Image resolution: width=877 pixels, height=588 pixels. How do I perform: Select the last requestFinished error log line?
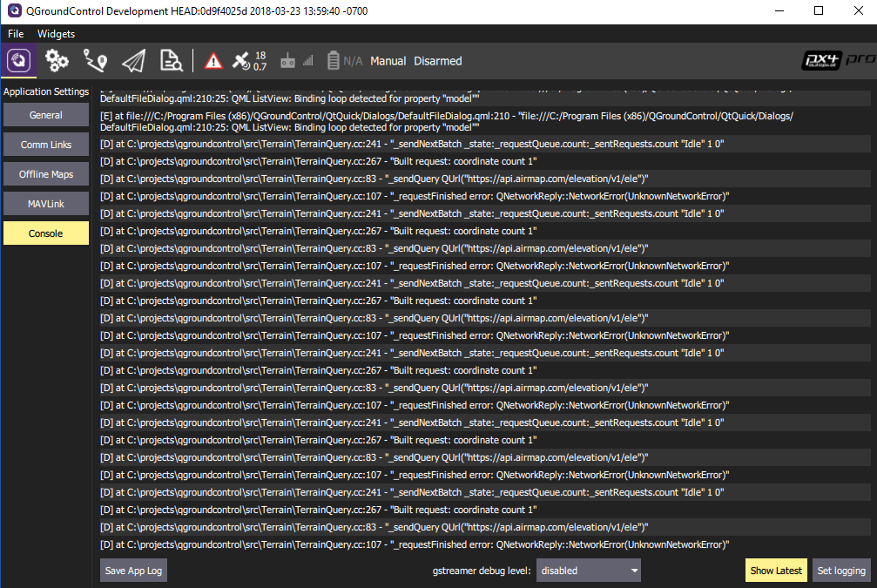click(x=485, y=544)
